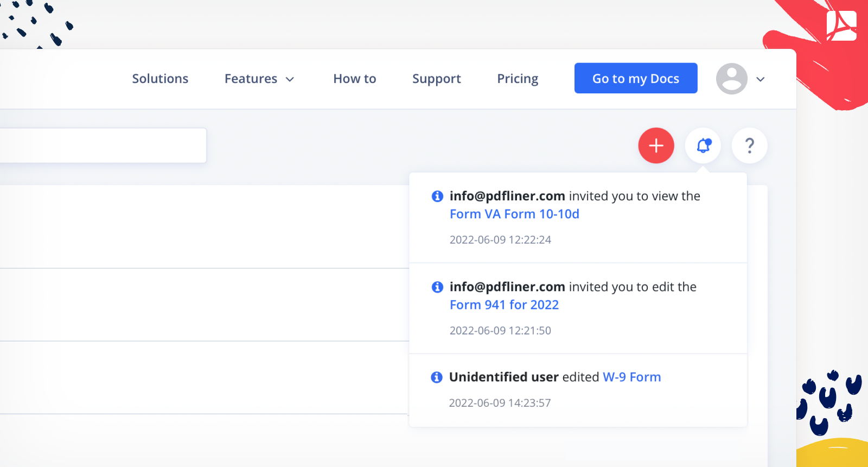This screenshot has height=467, width=868.
Task: Click the PDFLiner logo in corner
Action: 841,26
